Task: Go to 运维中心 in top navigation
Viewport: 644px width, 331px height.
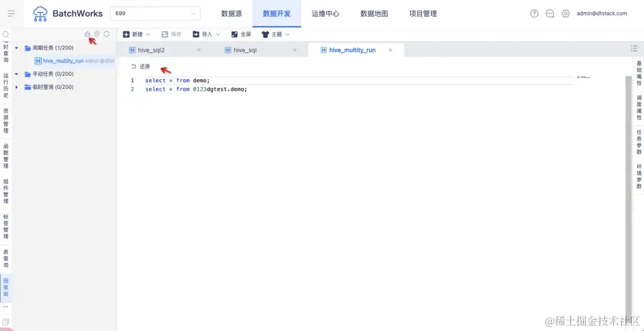Action: tap(326, 14)
